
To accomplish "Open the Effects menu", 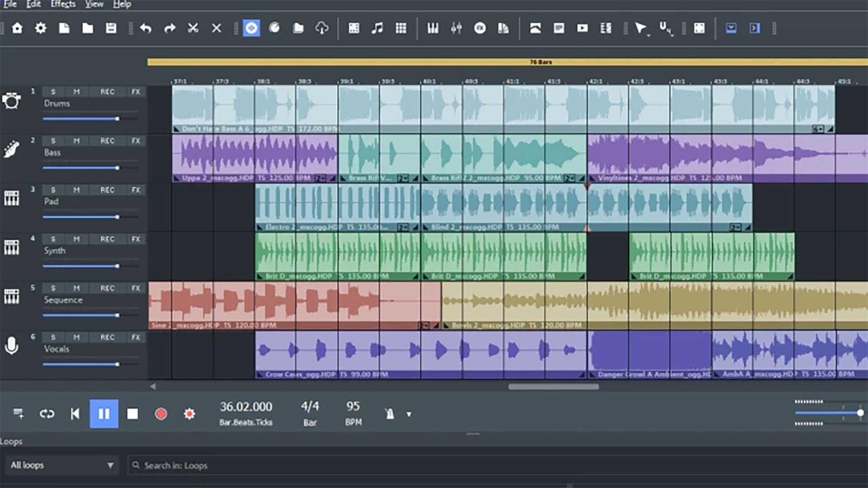I will point(63,4).
